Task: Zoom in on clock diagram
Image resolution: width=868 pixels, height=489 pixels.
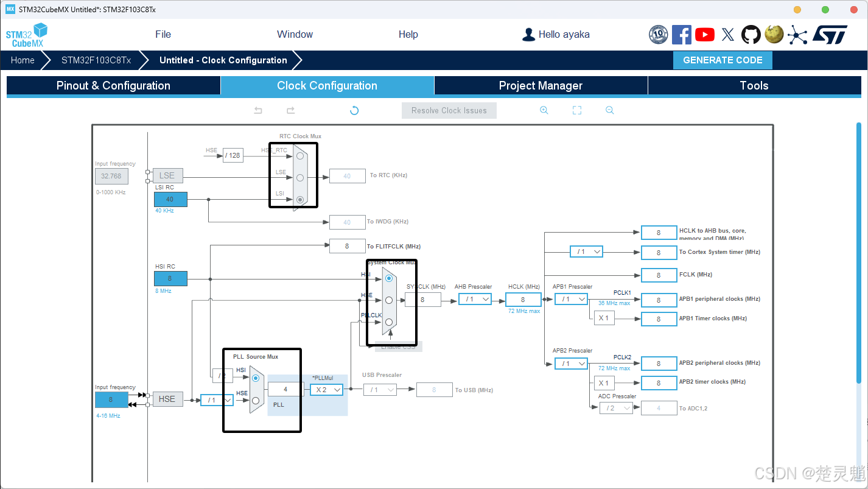Action: pos(544,110)
